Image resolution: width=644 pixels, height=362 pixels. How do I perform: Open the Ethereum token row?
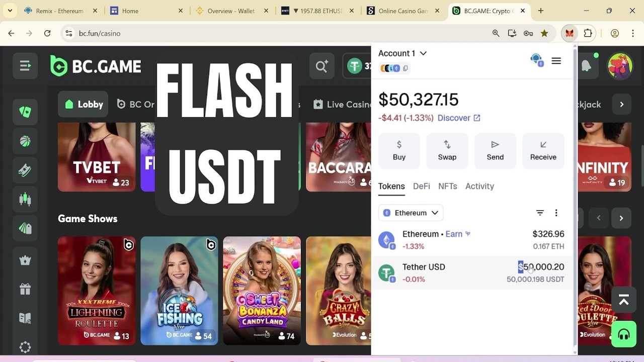coord(471,240)
